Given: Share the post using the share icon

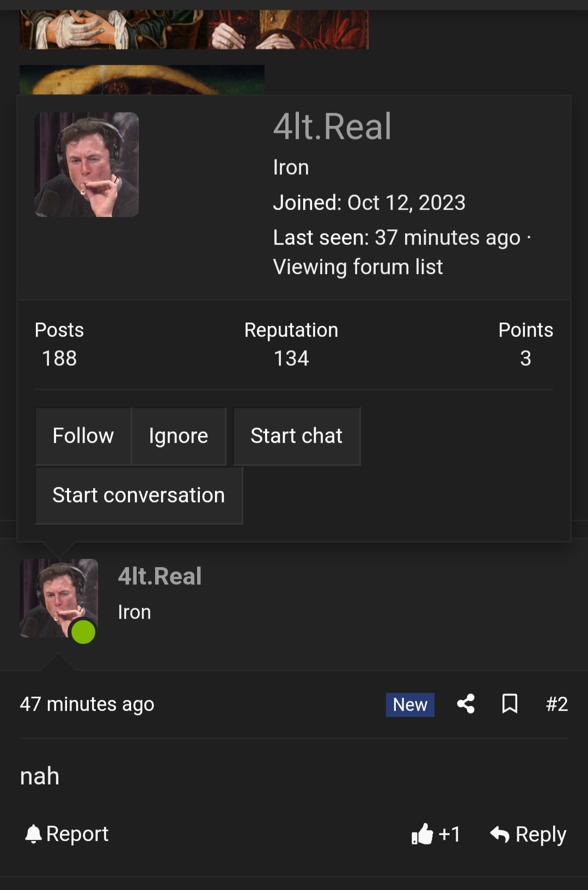Looking at the screenshot, I should tap(465, 704).
